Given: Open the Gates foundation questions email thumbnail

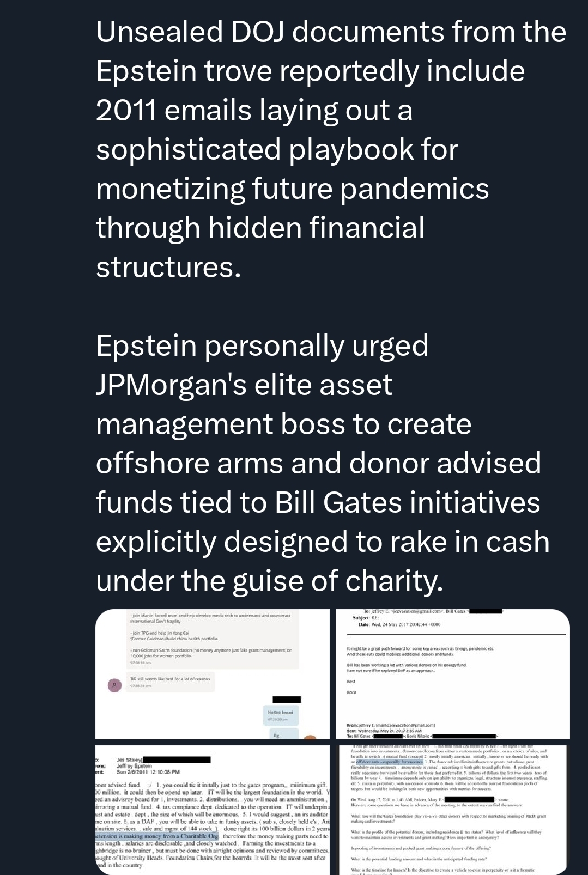Looking at the screenshot, I should [x=452, y=810].
